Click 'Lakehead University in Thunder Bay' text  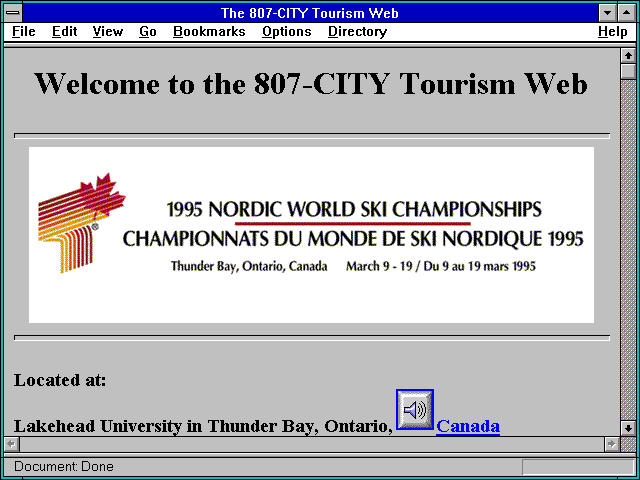point(167,426)
